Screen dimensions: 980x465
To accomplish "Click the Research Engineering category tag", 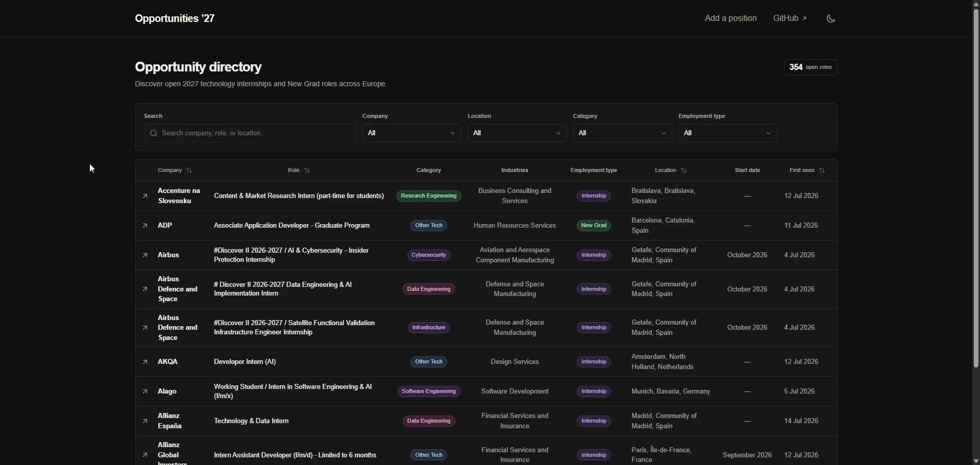I will click(x=429, y=196).
